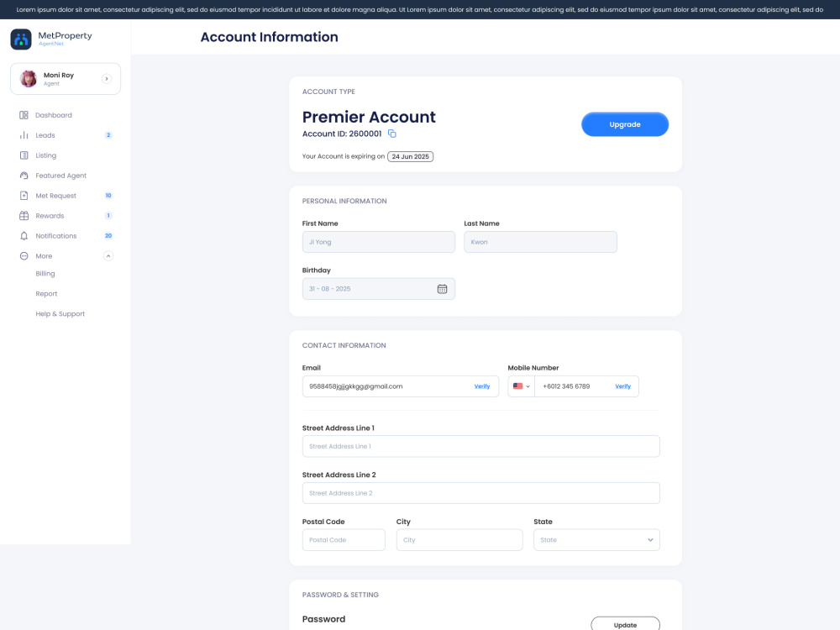This screenshot has width=840, height=630.
Task: Click the password Update button
Action: tap(625, 625)
